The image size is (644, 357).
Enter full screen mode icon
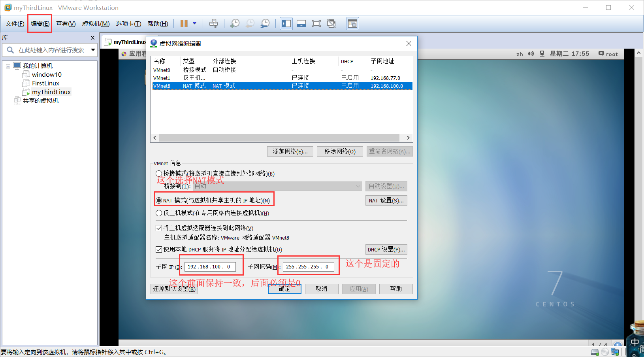point(316,24)
